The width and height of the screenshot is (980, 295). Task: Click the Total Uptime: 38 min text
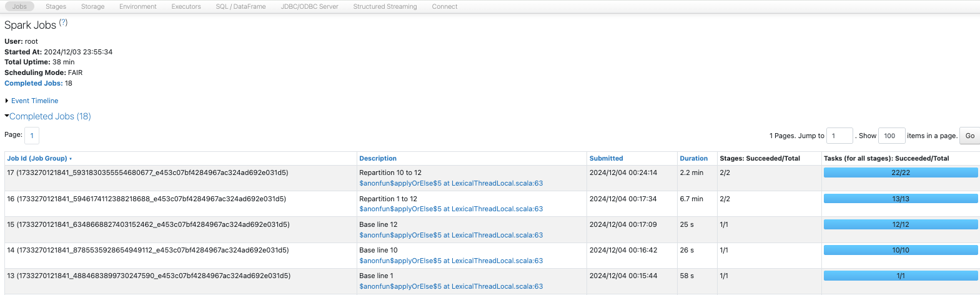coord(39,62)
